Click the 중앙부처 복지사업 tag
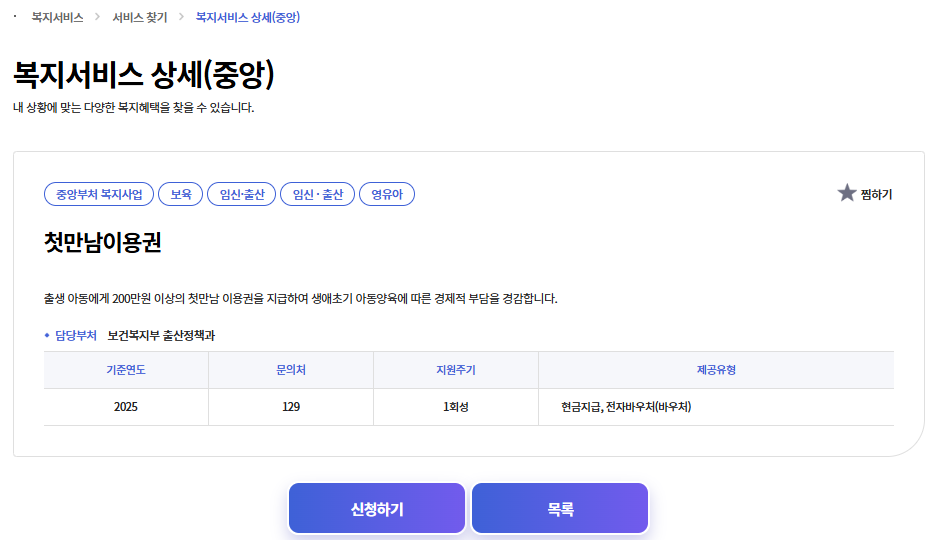Screen dimensions: 935x540 [x=99, y=194]
